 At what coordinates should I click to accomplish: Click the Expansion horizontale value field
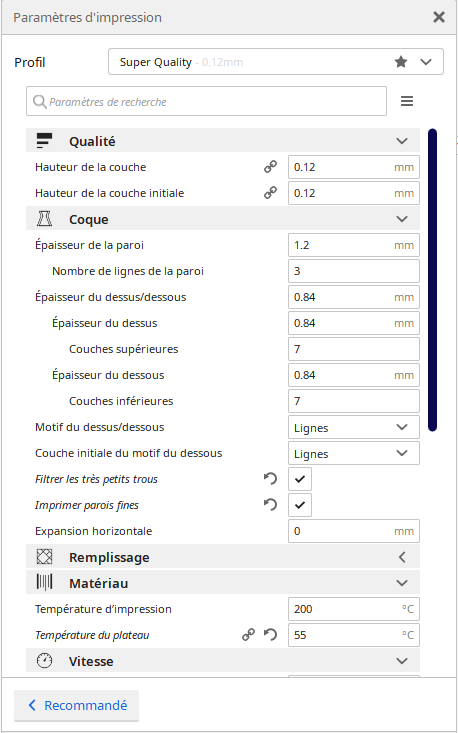coord(354,531)
